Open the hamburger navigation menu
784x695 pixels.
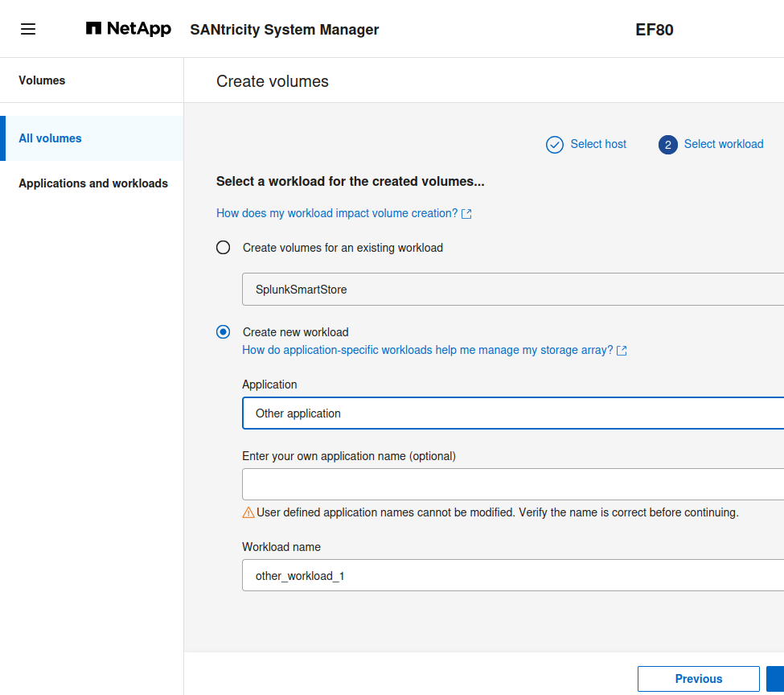(28, 29)
